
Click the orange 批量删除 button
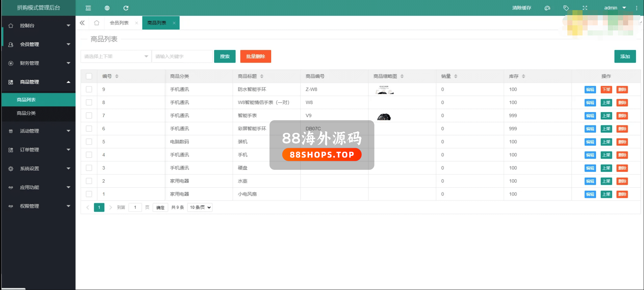(255, 56)
